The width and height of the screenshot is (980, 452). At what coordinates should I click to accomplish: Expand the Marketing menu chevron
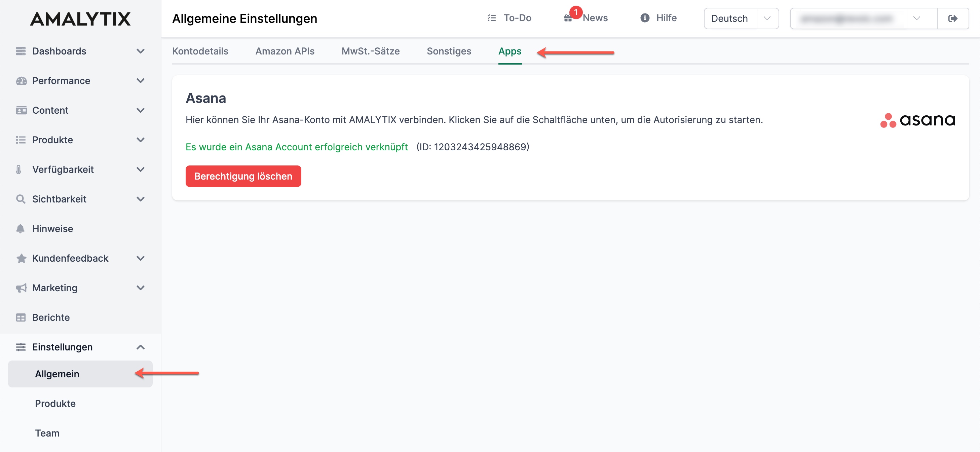tap(140, 288)
